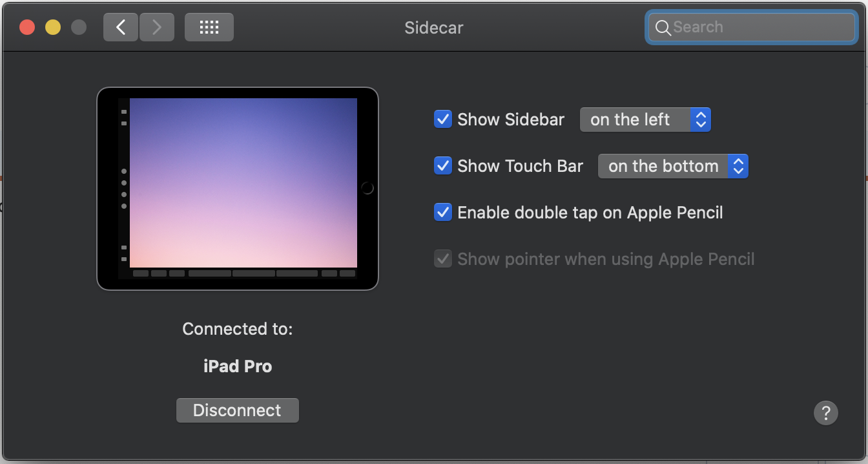Click the yellow minimize window button

pyautogui.click(x=53, y=27)
